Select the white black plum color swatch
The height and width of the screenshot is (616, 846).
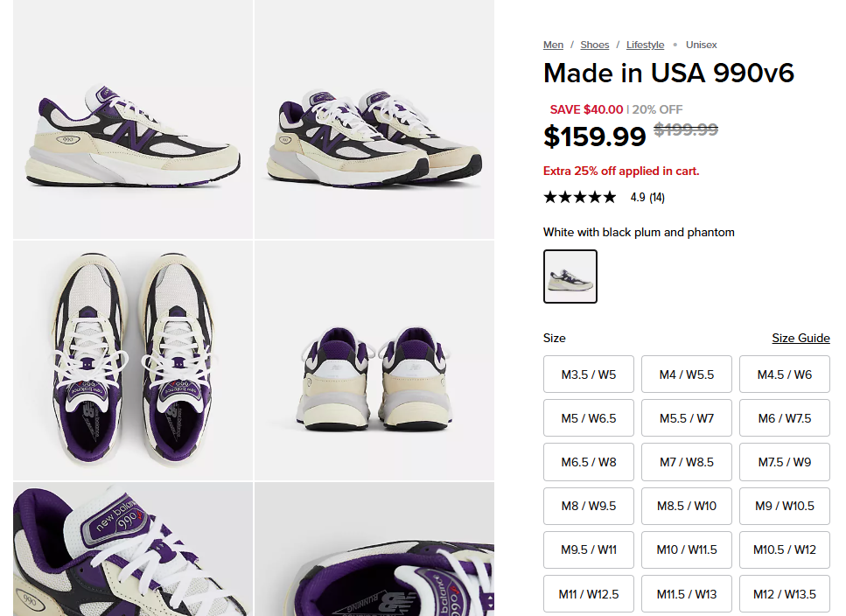(570, 276)
